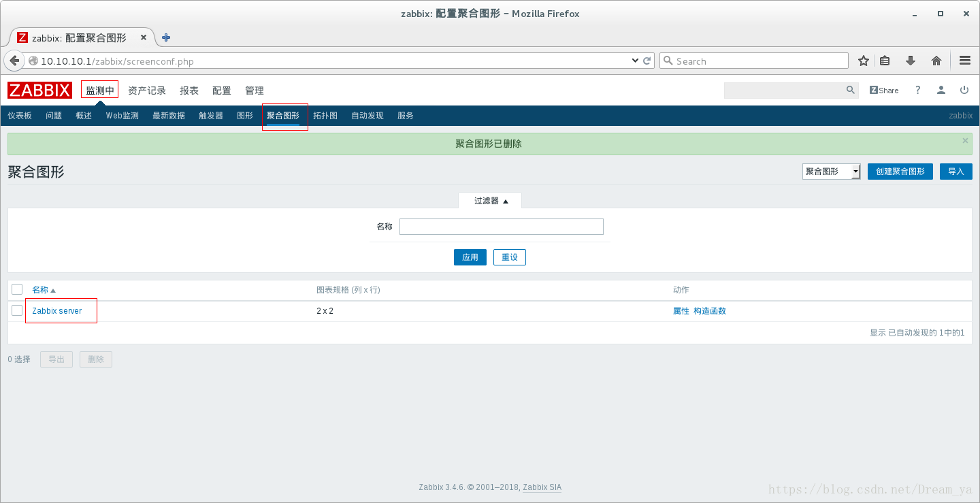Go to the 拓扑图 submenu
The height and width of the screenshot is (503, 980).
[325, 116]
